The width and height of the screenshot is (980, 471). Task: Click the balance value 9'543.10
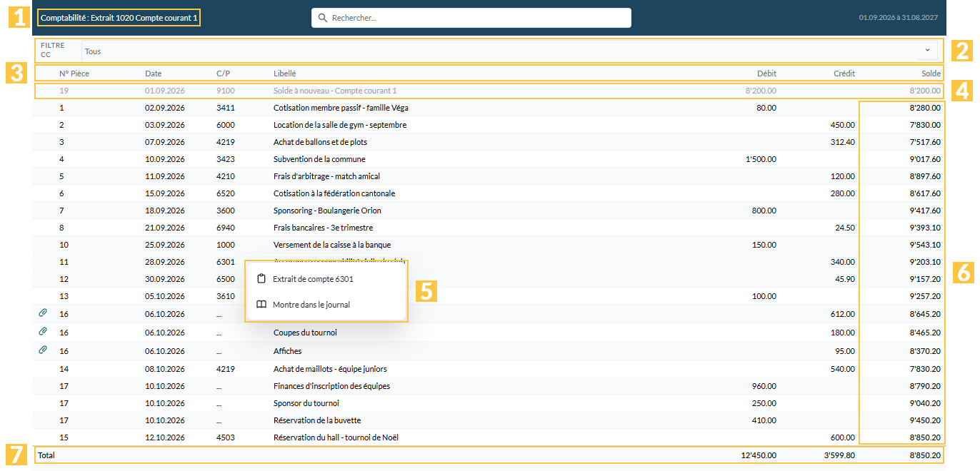925,245
